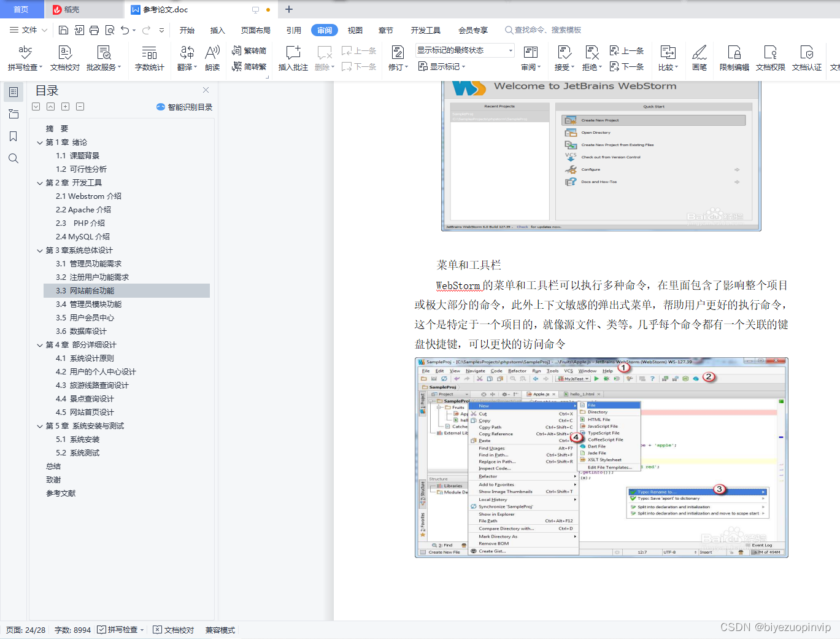The height and width of the screenshot is (639, 840).
Task: Accept the tracked change (接受)
Action: pos(564,58)
